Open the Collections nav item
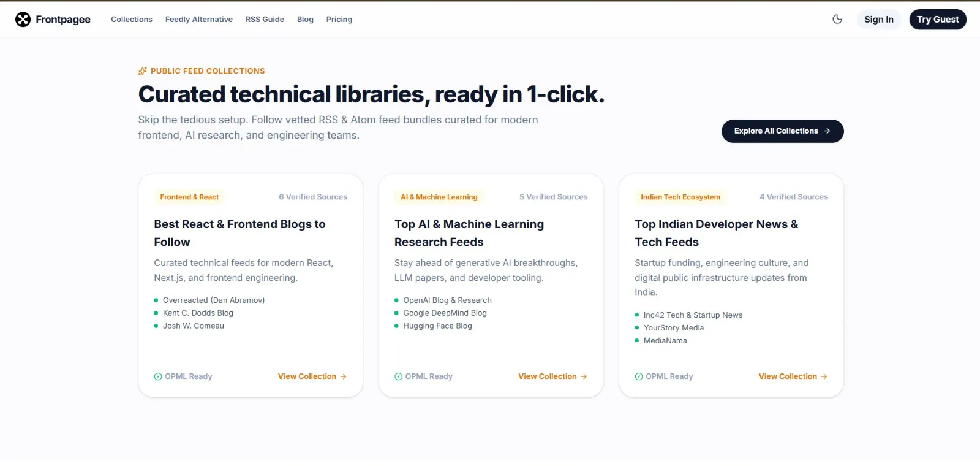The image size is (980, 466). (132, 20)
